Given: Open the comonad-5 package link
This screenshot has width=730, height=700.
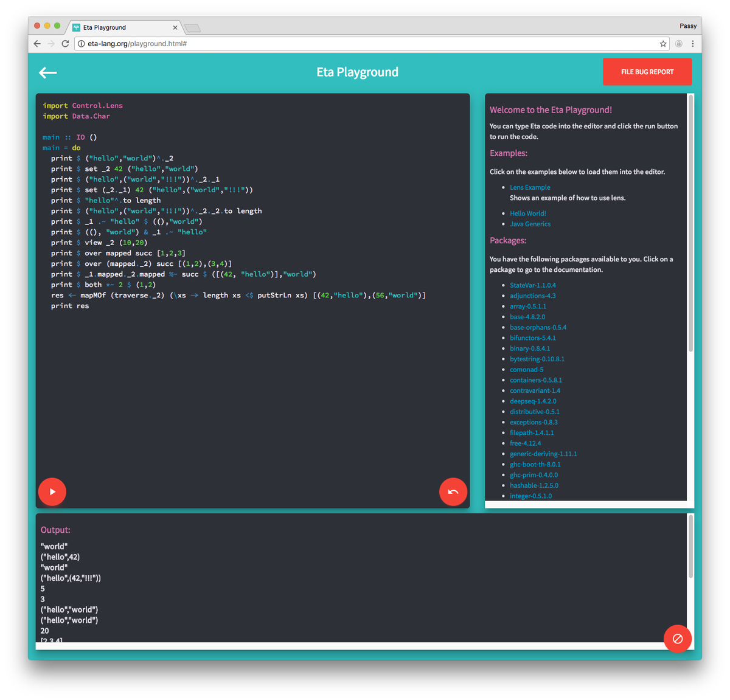Looking at the screenshot, I should click(527, 370).
